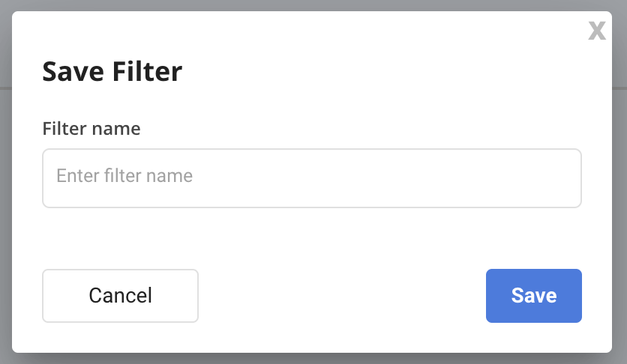Click the Save button
The width and height of the screenshot is (627, 364).
tap(534, 296)
